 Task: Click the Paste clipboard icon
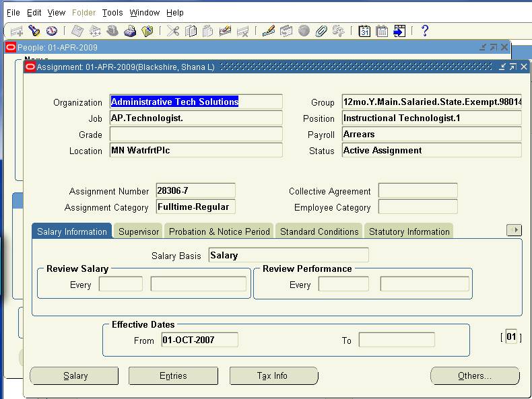207,31
